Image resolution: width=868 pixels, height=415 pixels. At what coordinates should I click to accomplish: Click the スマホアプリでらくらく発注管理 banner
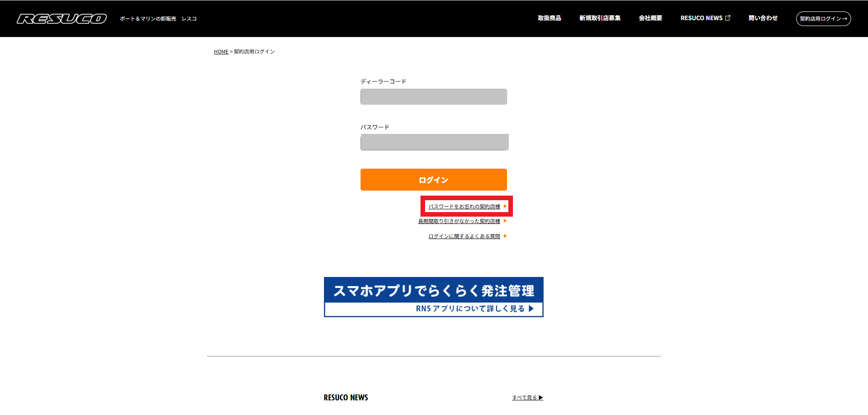(433, 291)
